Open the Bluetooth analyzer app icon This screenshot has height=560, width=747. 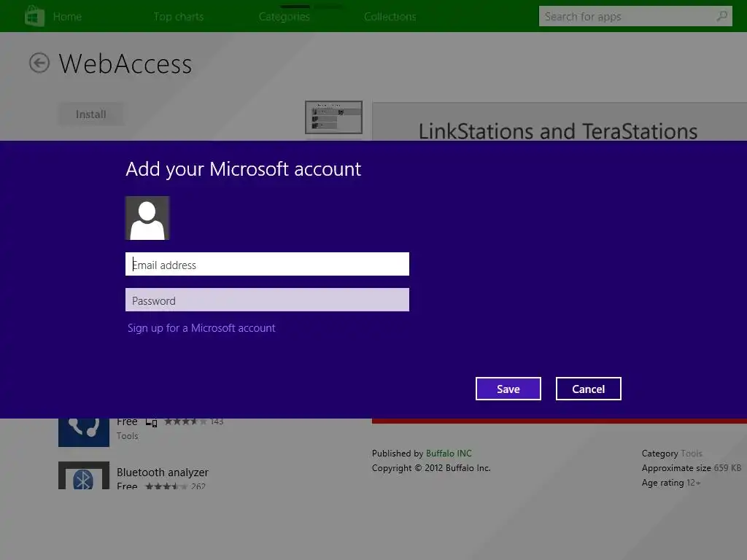[x=84, y=475]
